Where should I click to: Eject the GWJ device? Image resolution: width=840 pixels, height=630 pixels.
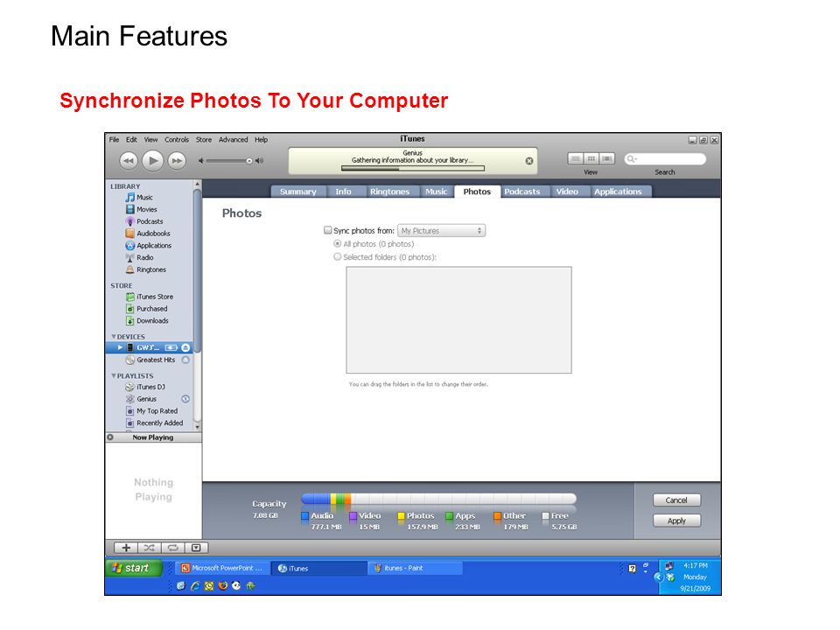tap(185, 347)
